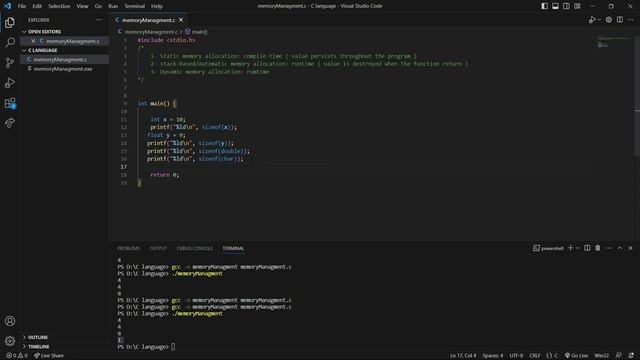Screen dimensions: 640x360
Task: Click the main() breadcrumb item
Action: pyautogui.click(x=196, y=31)
